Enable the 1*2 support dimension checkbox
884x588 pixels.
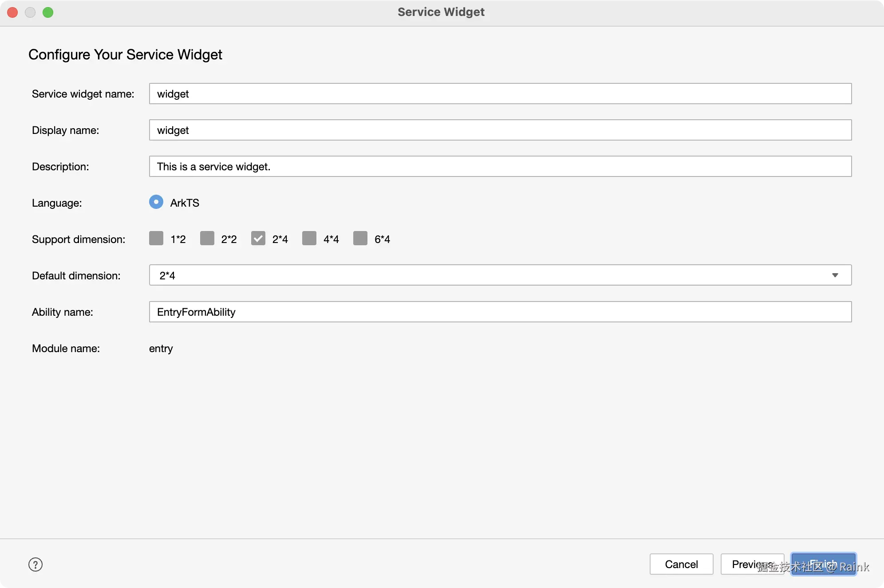coord(156,239)
